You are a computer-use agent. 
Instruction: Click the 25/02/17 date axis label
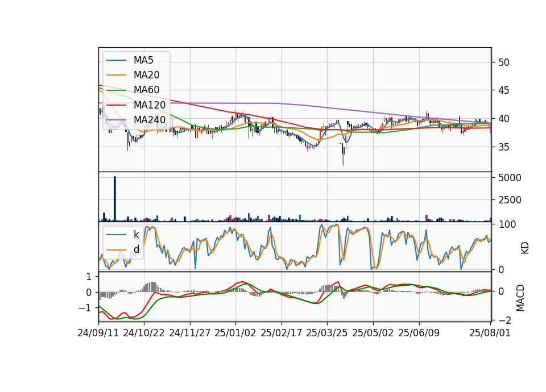point(282,333)
